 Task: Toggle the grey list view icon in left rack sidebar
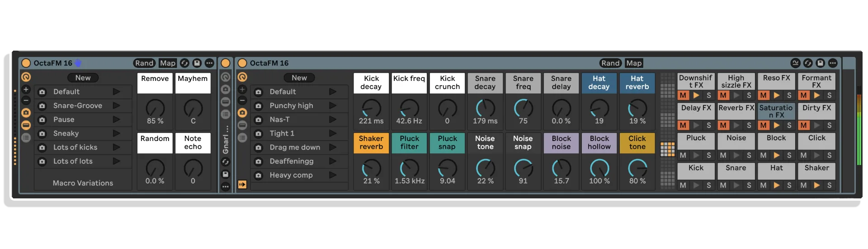click(26, 137)
